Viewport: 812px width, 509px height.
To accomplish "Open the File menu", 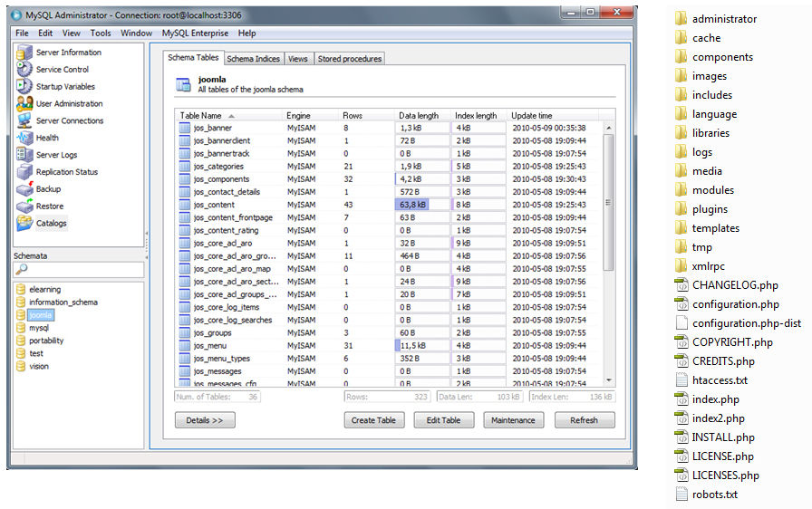I will [x=22, y=34].
